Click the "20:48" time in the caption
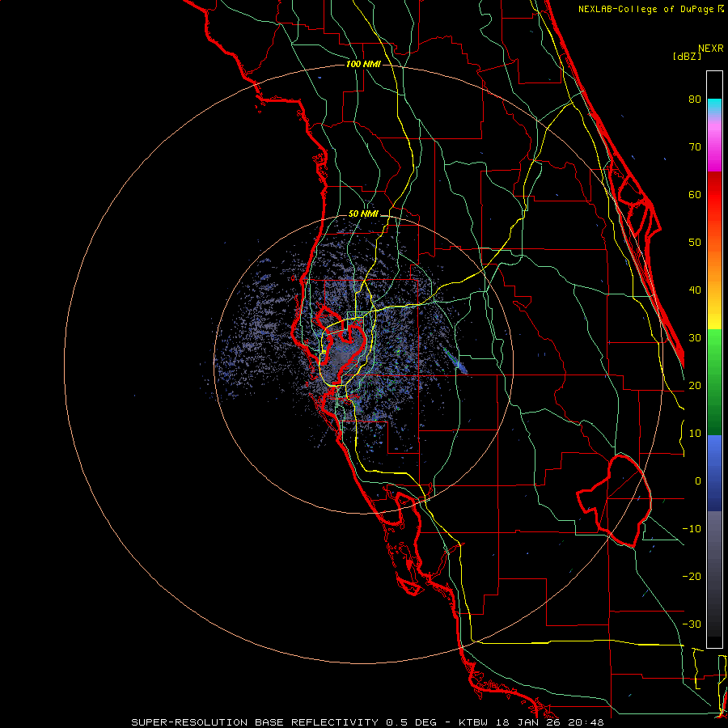The image size is (728, 728). [x=585, y=722]
